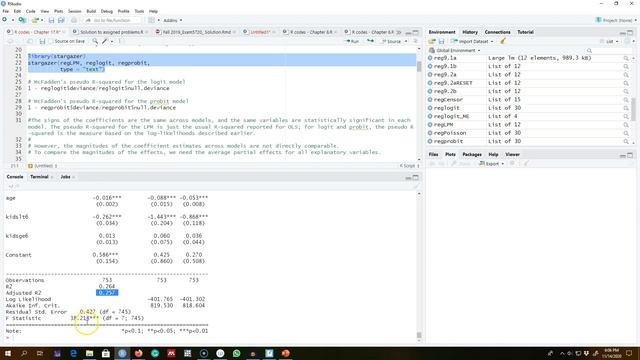Open the Addins dropdown
Image resolution: width=640 pixels, height=360 pixels.
pyautogui.click(x=173, y=20)
